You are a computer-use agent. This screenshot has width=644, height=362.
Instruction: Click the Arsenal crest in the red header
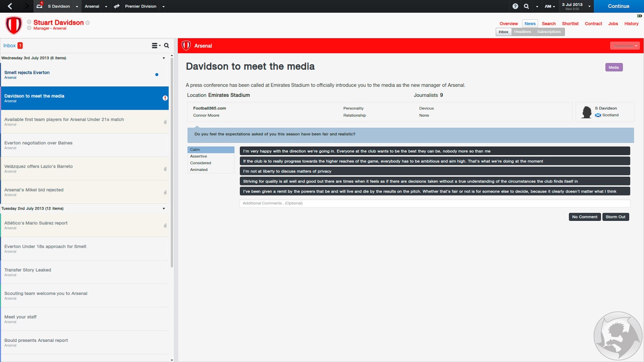[186, 45]
